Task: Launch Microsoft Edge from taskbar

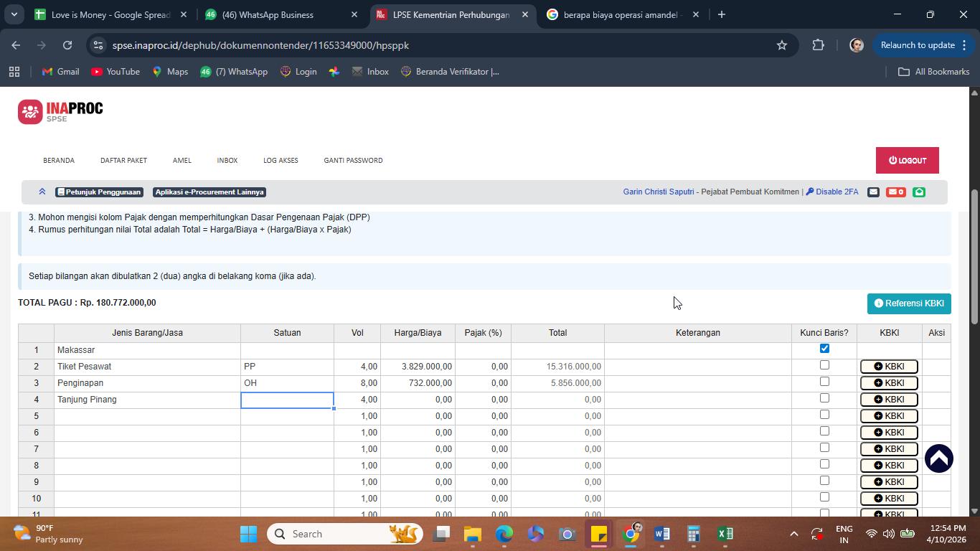Action: pos(504,534)
